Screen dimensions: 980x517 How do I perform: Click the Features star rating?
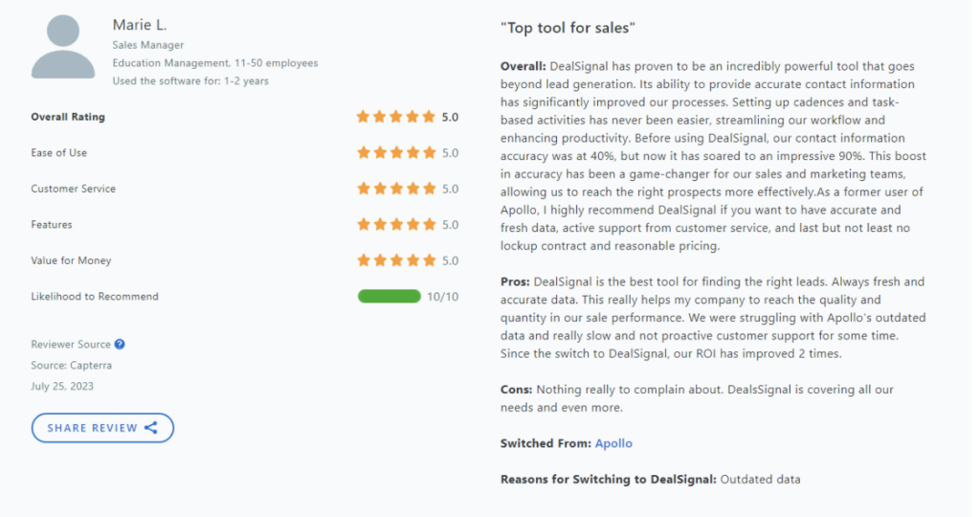tap(395, 224)
